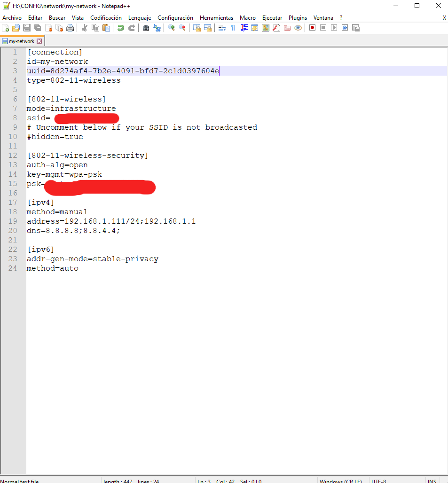Viewport: 448px width, 483px height.
Task: Click 'method=manual' line
Action: click(57, 212)
